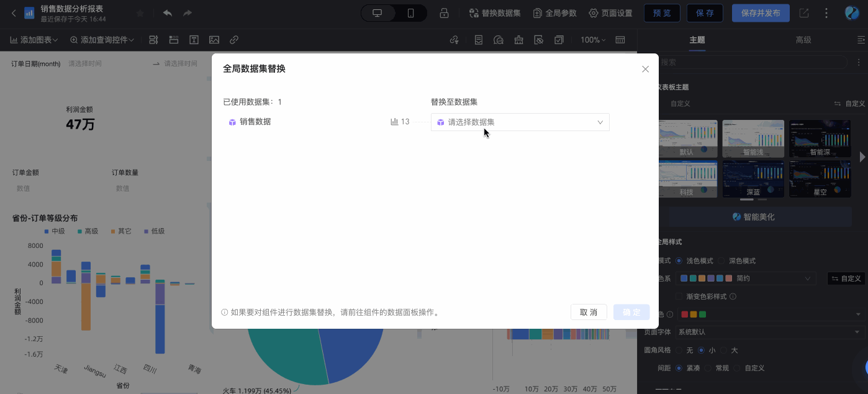
Task: Click 自定义 button beside color scheme
Action: coord(846,278)
